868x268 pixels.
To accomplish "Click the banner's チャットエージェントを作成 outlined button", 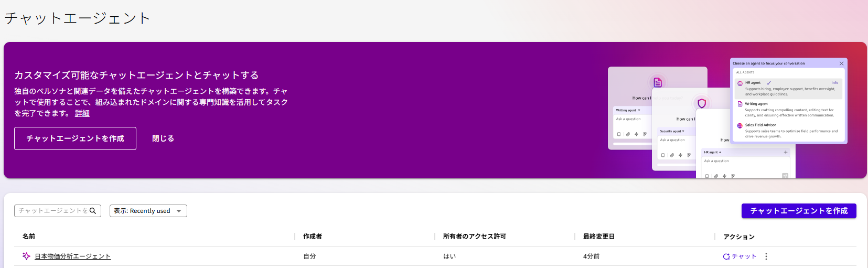I will coord(75,138).
